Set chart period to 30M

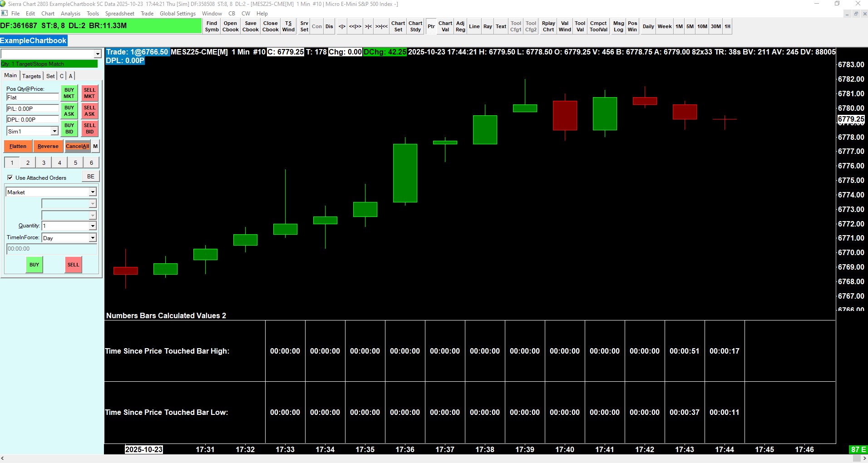[x=716, y=26]
